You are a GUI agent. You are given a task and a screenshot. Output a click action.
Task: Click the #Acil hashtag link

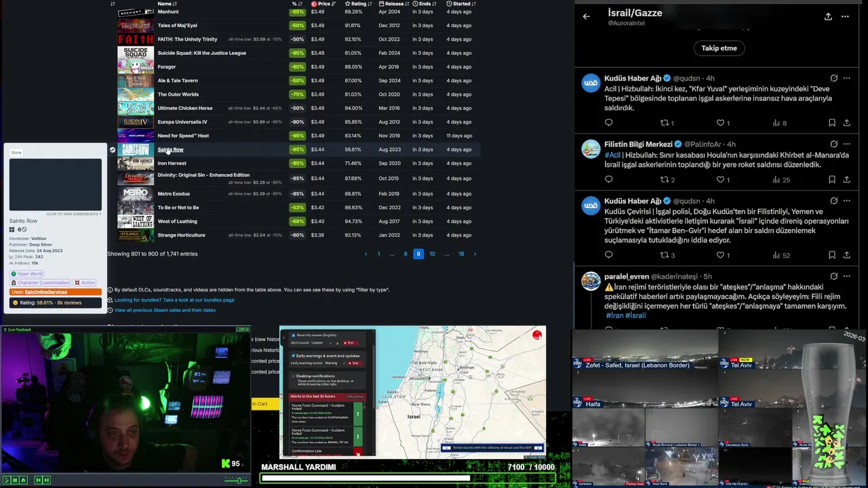tap(612, 155)
